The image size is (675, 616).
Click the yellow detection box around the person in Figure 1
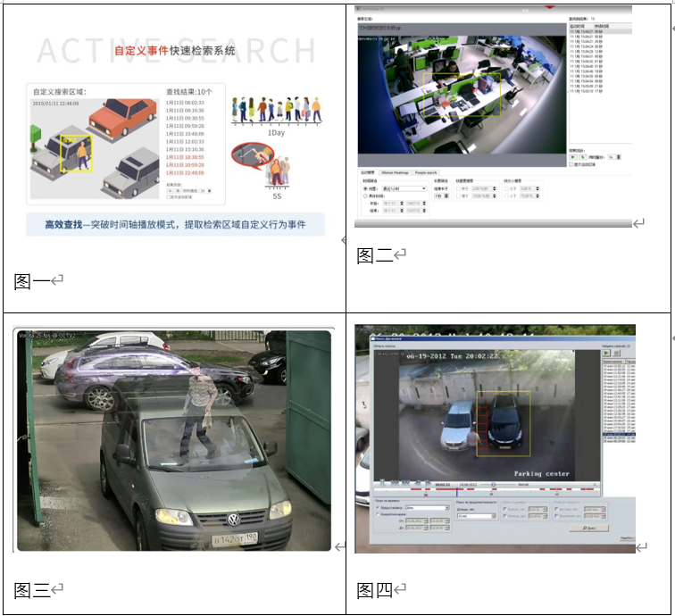click(x=76, y=154)
